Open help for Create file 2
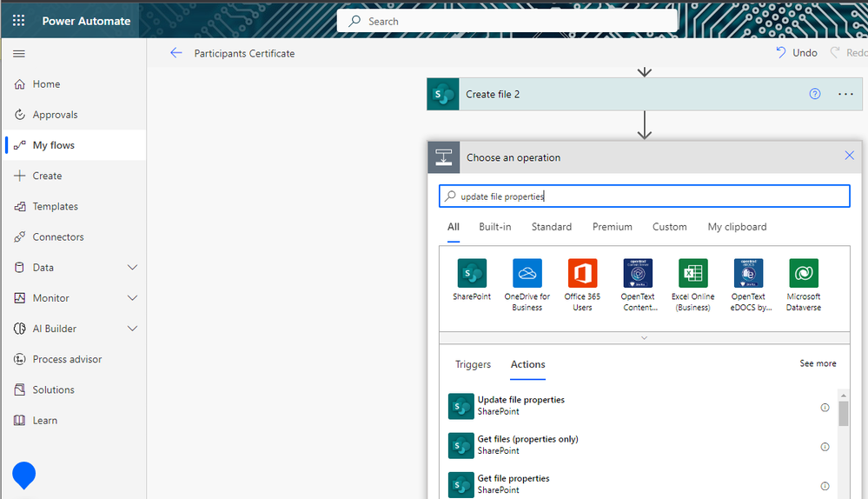Viewport: 868px width, 499px height. 815,94
